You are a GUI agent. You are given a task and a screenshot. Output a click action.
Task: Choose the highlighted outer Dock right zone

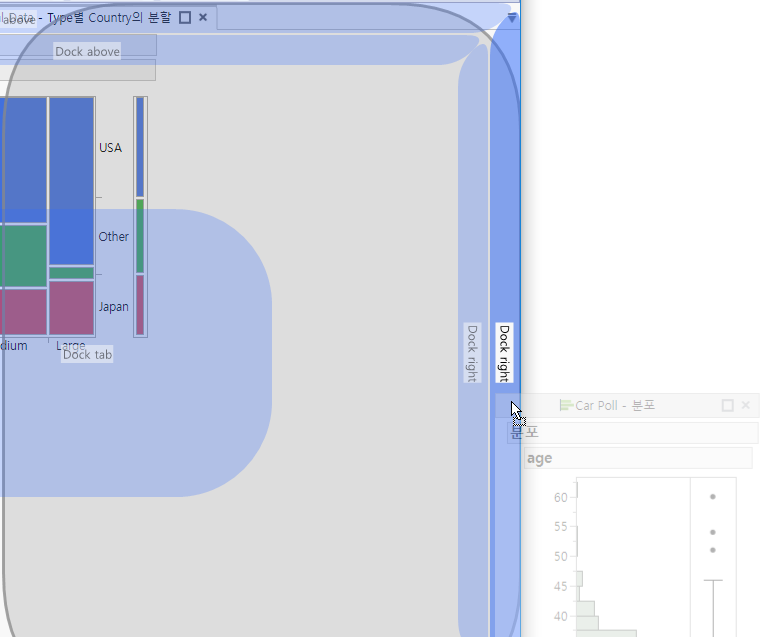504,353
